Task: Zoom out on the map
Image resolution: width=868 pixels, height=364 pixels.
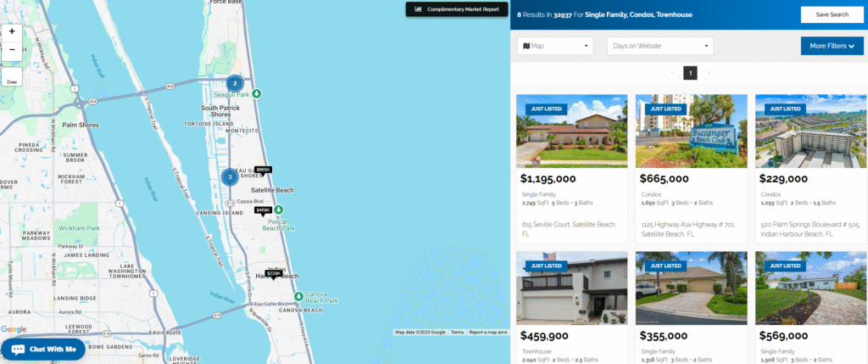Action: tap(12, 49)
